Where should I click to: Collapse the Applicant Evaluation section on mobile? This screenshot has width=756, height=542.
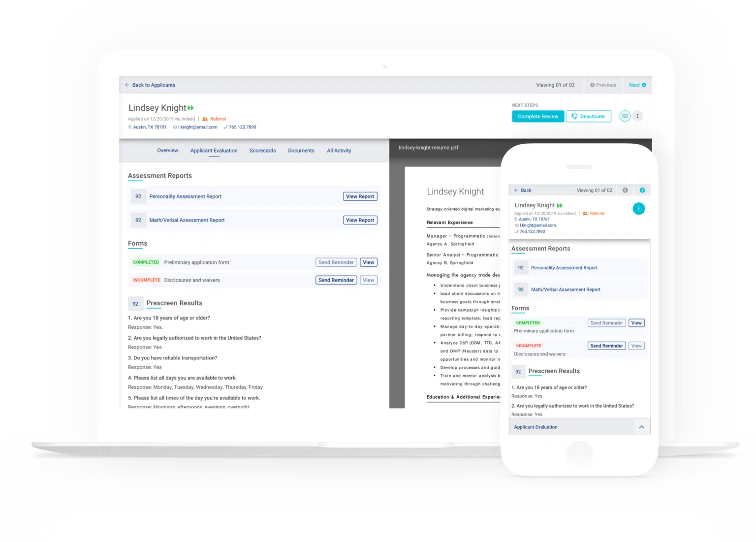click(641, 427)
